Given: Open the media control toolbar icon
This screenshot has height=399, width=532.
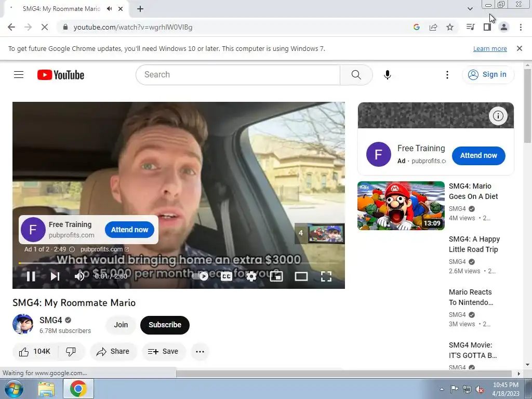Looking at the screenshot, I should [x=471, y=27].
